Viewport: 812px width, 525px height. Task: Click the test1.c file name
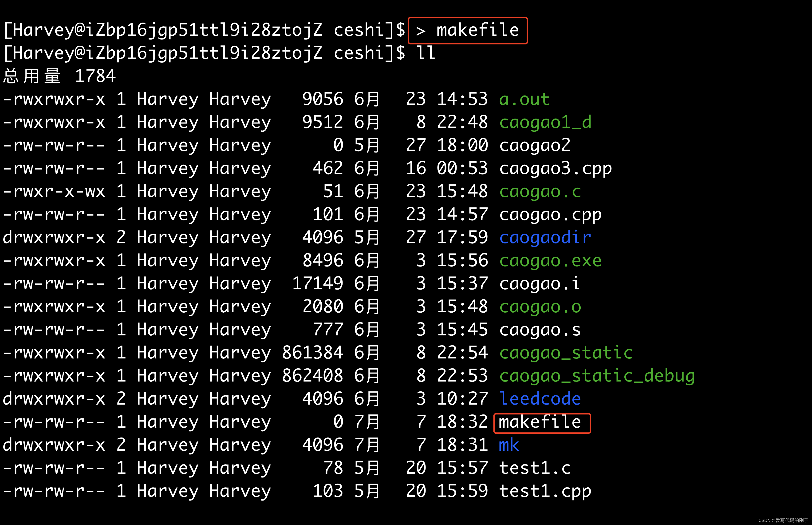(x=535, y=468)
